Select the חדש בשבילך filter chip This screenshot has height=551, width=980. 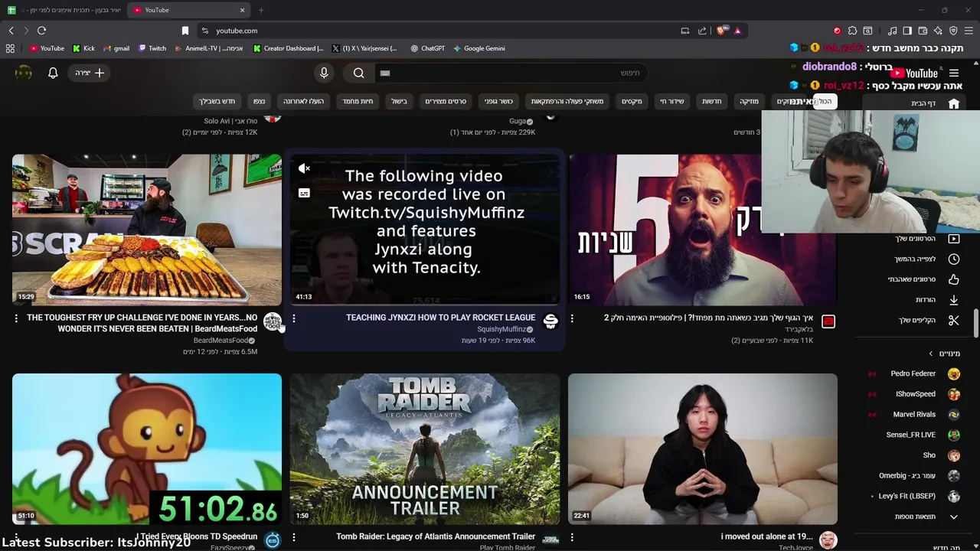[217, 101]
